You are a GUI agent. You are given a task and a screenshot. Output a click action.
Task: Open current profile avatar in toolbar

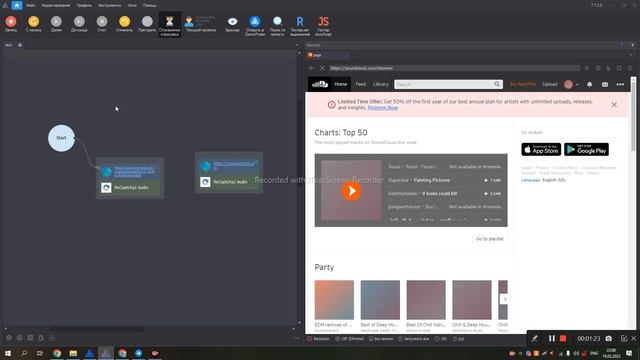click(189, 22)
